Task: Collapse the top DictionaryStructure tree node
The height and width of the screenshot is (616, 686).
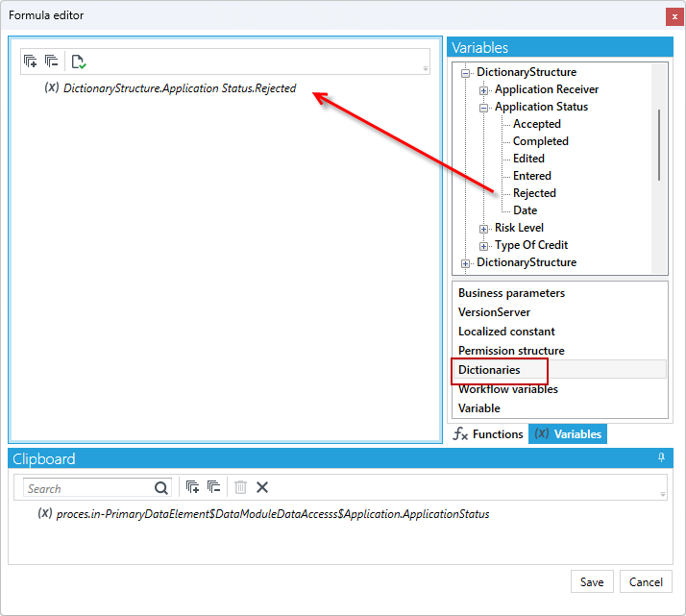Action: [465, 73]
